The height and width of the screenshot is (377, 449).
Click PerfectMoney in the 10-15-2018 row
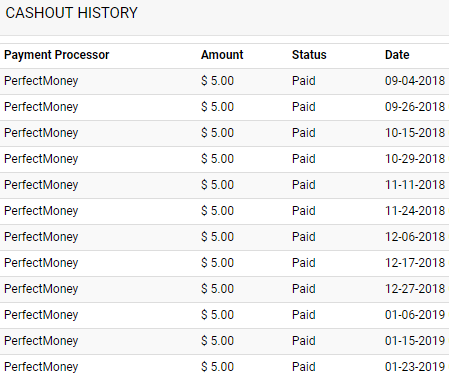point(41,133)
